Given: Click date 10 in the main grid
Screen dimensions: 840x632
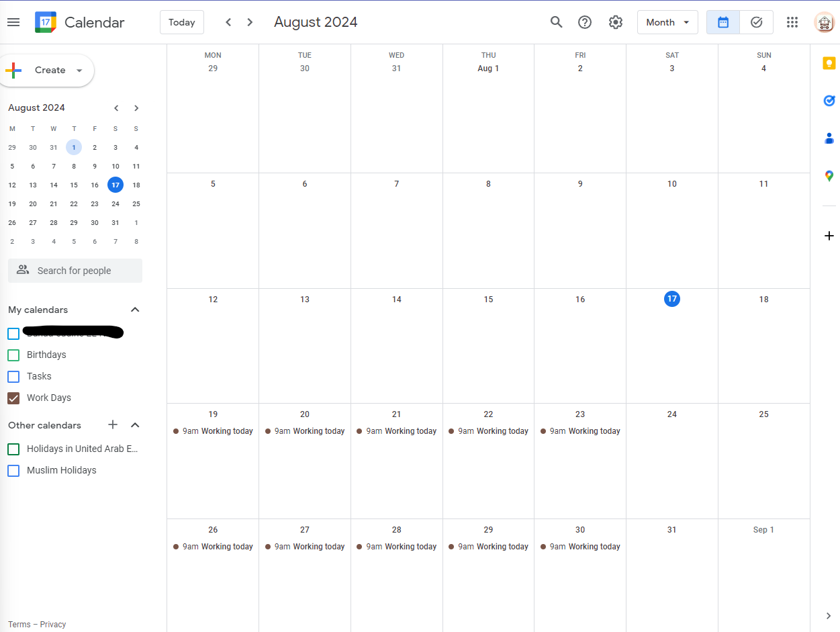Looking at the screenshot, I should tap(672, 184).
